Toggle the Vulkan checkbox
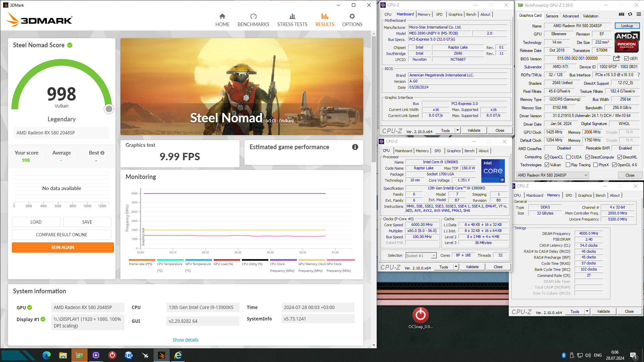This screenshot has height=362, width=644. coord(547,165)
